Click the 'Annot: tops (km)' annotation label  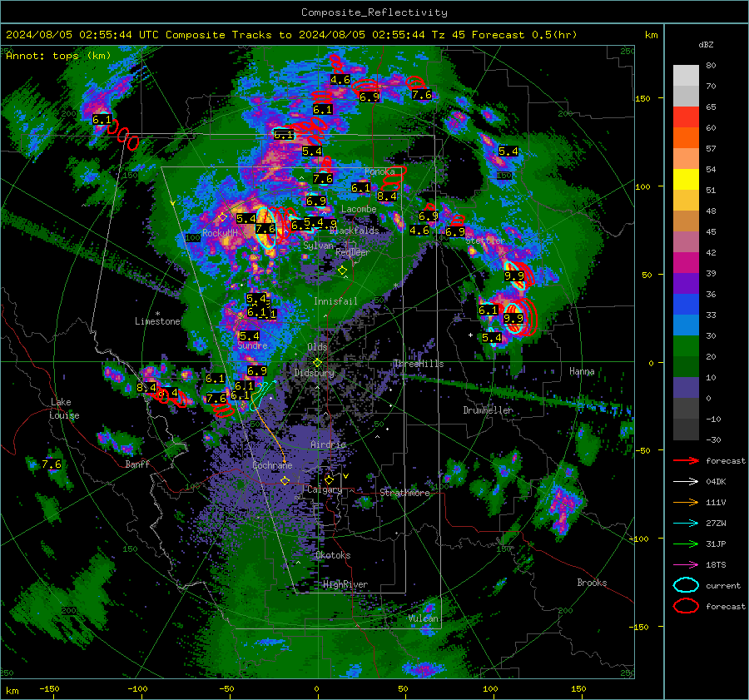click(x=58, y=56)
